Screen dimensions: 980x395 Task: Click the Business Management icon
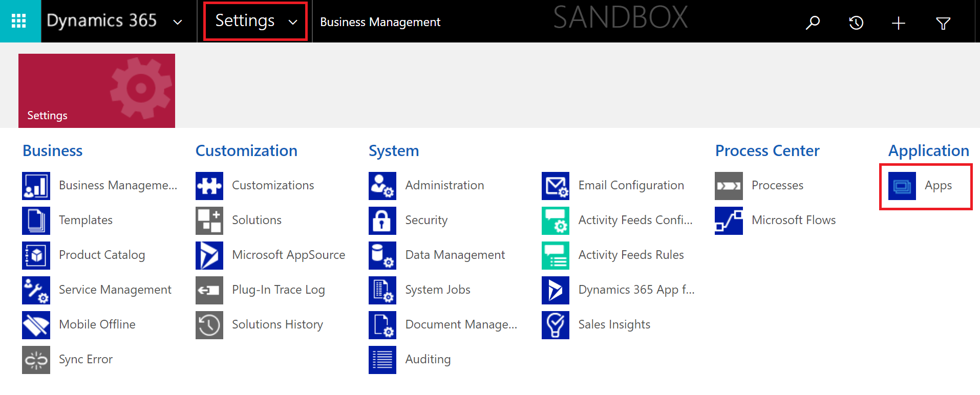point(36,186)
